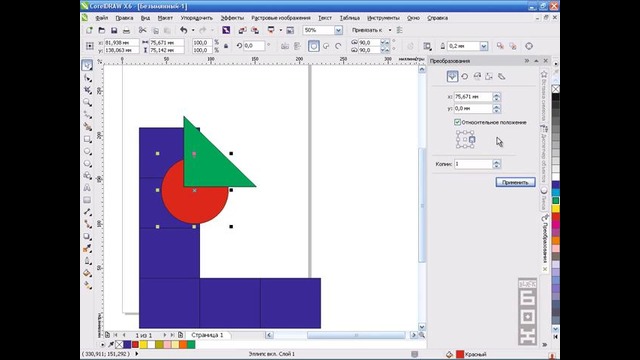
Task: Choose the full Ellipse type button
Action: pos(313,46)
